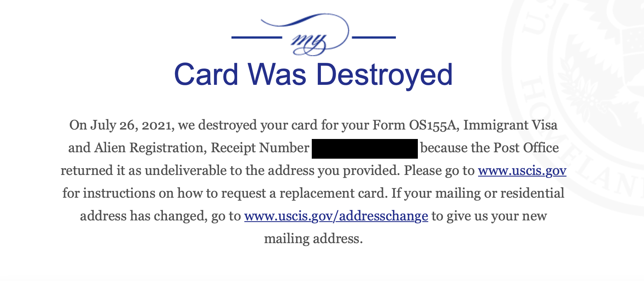Click the redacted receipt number box
The width and height of the screenshot is (644, 281).
(364, 148)
